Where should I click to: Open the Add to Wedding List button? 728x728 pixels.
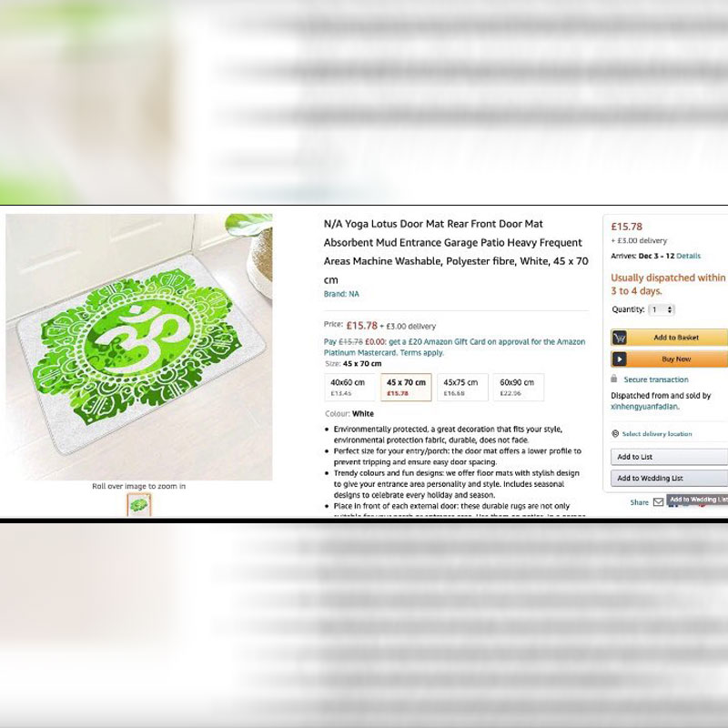pos(669,479)
